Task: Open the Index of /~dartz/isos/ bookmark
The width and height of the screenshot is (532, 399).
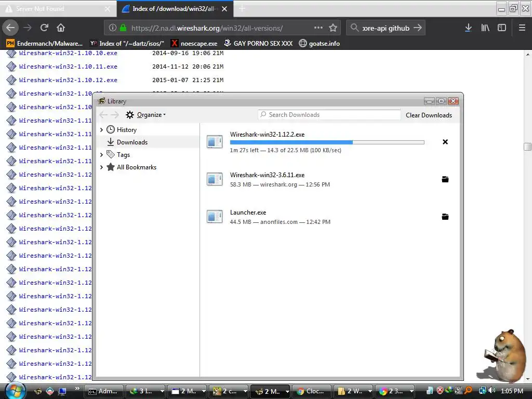Action: [127, 44]
